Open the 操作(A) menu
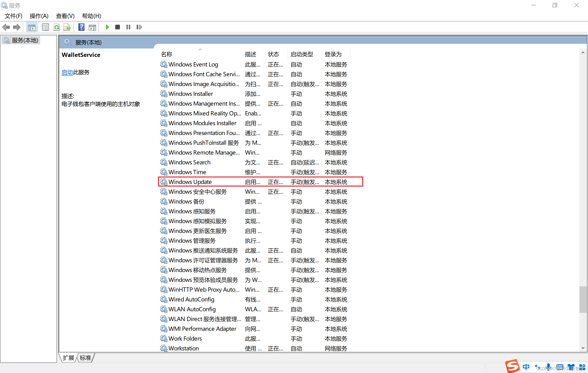The image size is (588, 373). 39,16
